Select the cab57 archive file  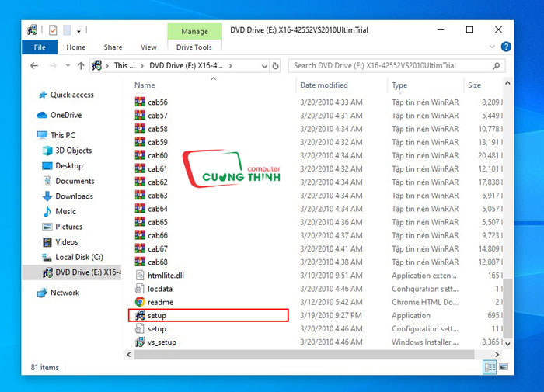tap(152, 116)
